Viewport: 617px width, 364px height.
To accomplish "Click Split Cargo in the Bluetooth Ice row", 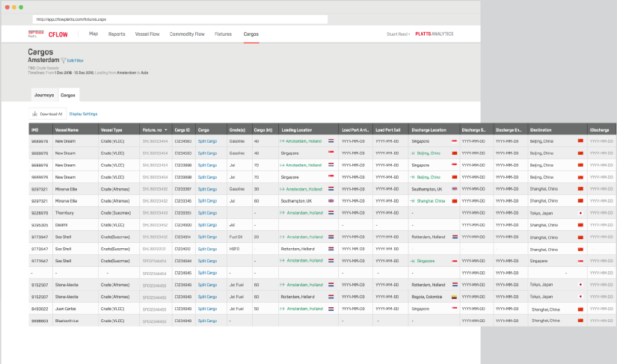I will pyautogui.click(x=207, y=321).
